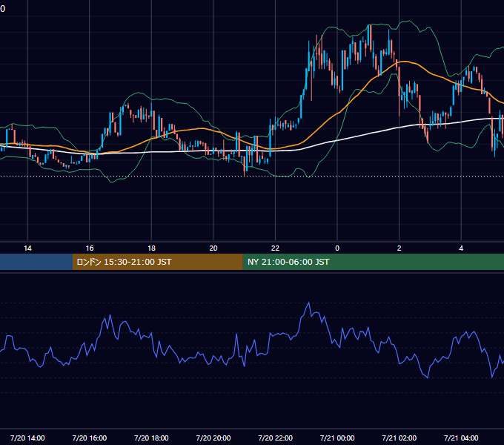Click the 7/20 18:00 time label

tap(151, 438)
